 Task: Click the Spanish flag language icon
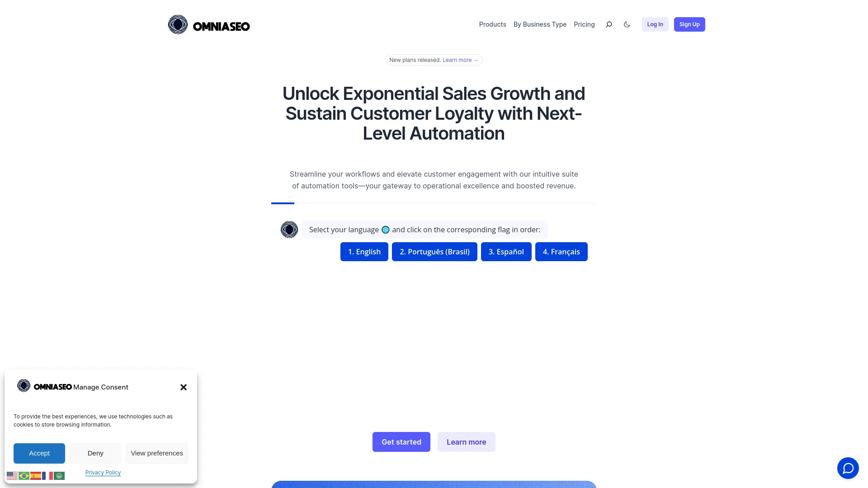[36, 475]
